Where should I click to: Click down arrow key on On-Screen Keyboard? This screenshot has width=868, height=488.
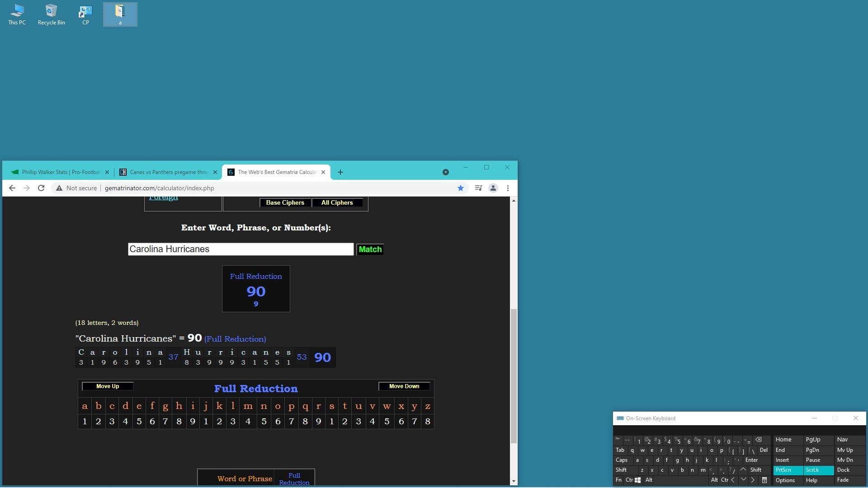pos(743,480)
